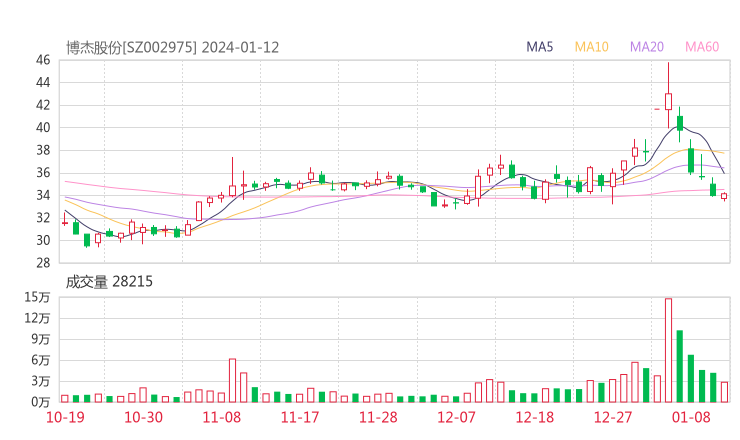Image resolution: width=740 pixels, height=440 pixels.
Task: Click the 28 price axis label
Action: tap(42, 263)
